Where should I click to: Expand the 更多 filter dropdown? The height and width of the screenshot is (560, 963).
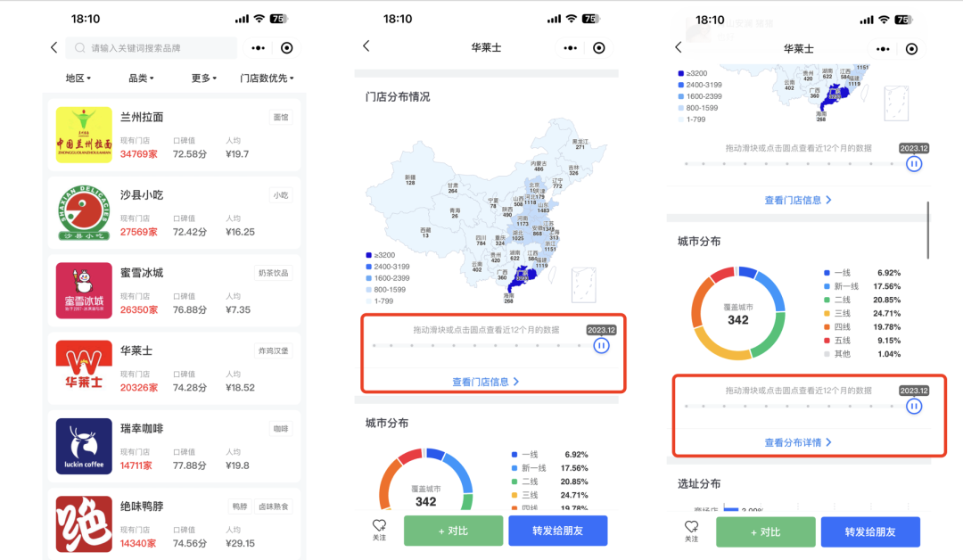204,78
